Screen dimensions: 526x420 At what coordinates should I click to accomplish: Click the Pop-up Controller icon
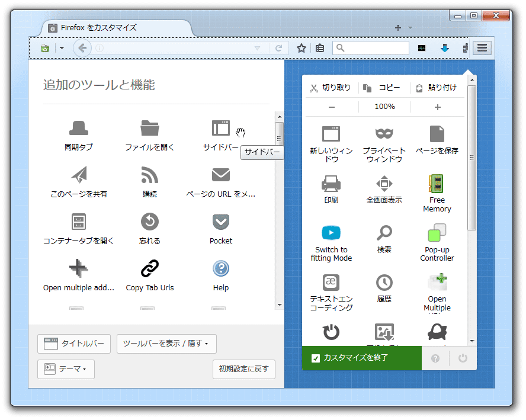(437, 233)
